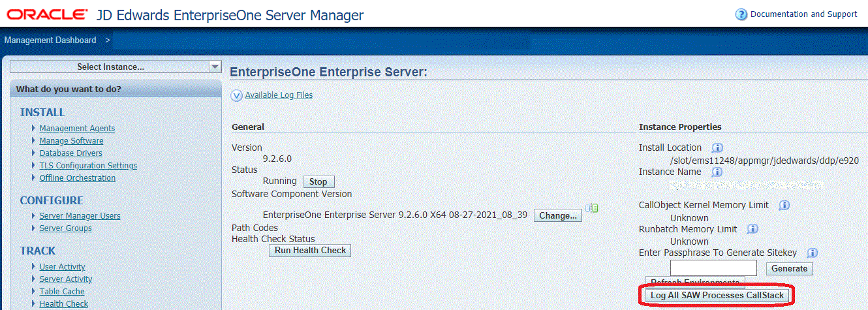Open the Database Drivers link

[70, 153]
